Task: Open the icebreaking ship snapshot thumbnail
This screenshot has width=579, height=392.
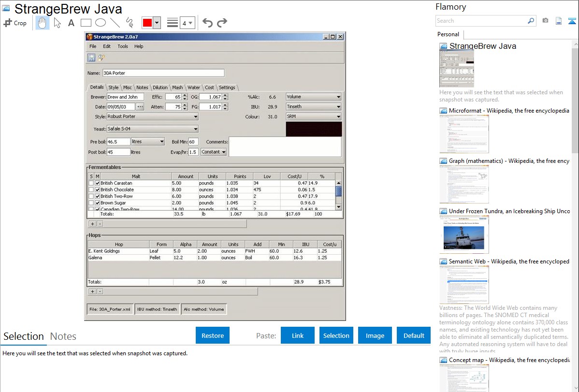Action: (x=464, y=234)
